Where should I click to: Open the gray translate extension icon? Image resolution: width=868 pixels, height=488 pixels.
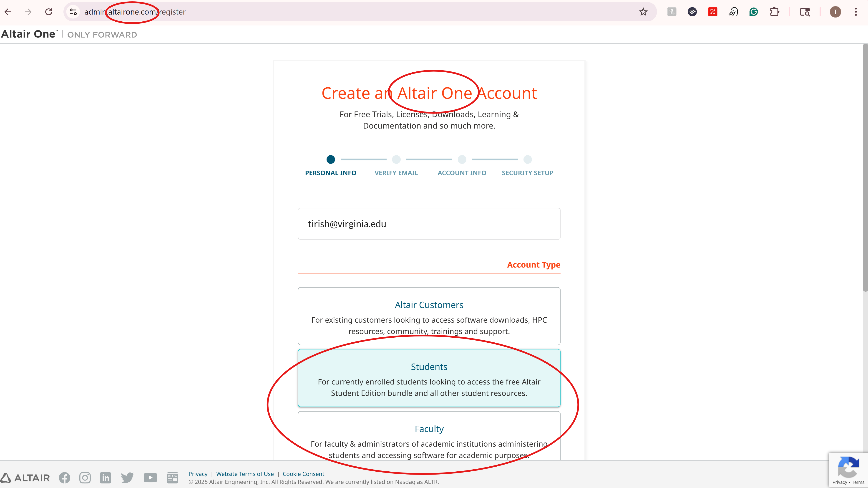click(x=672, y=12)
